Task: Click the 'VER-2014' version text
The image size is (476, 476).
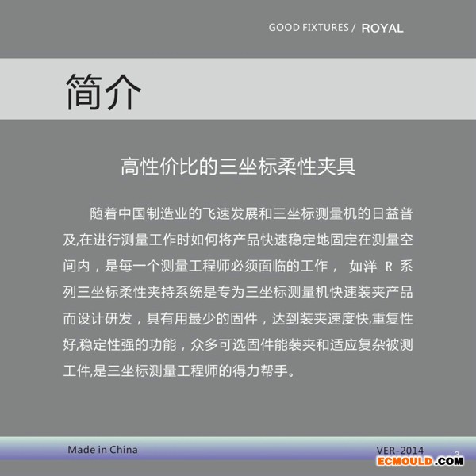Action: click(400, 451)
